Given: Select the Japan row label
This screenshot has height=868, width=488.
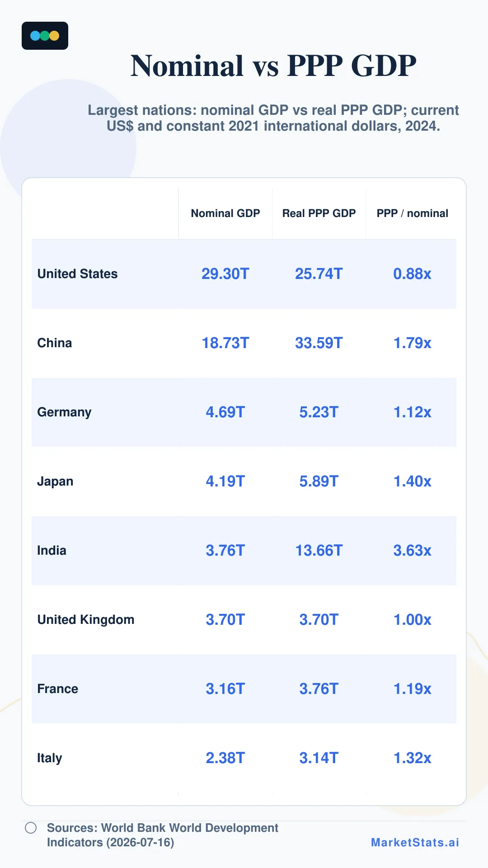Looking at the screenshot, I should point(55,481).
